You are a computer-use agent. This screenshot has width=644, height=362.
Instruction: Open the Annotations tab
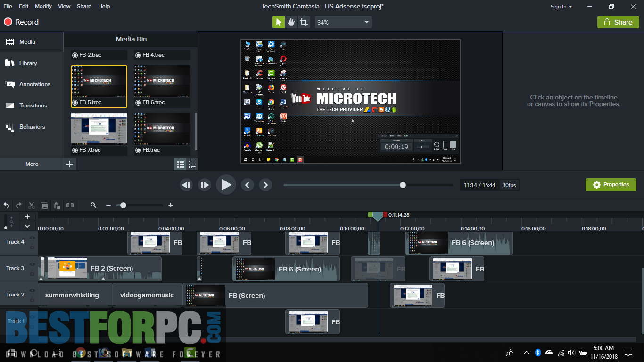point(32,84)
